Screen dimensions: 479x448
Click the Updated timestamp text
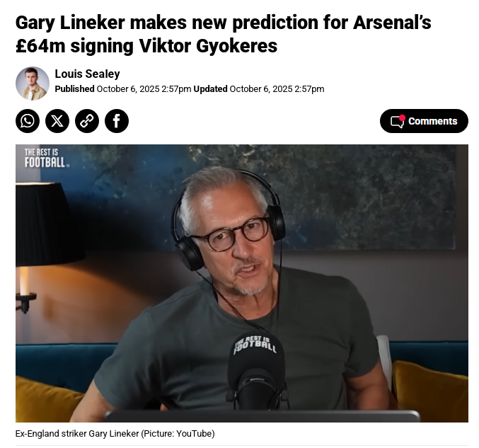(x=277, y=89)
